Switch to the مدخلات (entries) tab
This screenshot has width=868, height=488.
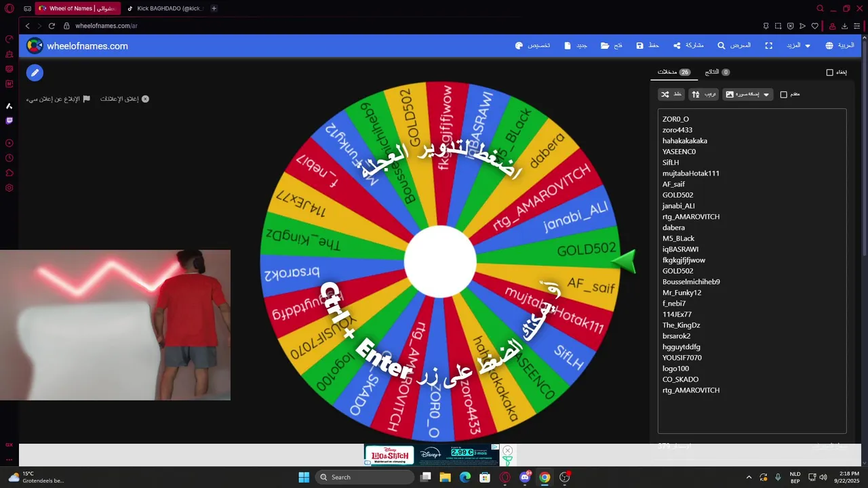tap(673, 72)
